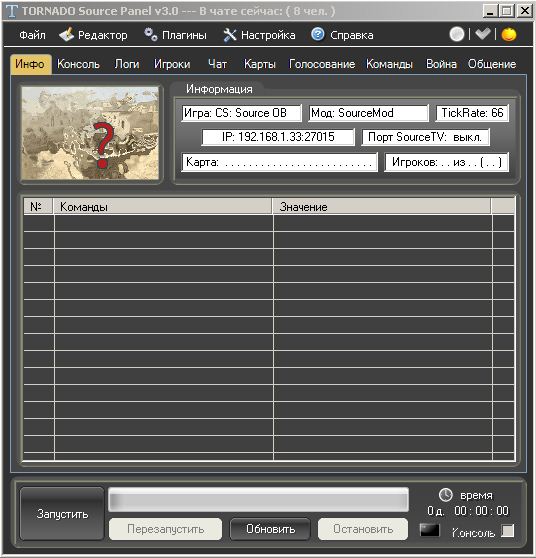Click the IP address field
Image resolution: width=536 pixels, height=558 pixels.
278,137
